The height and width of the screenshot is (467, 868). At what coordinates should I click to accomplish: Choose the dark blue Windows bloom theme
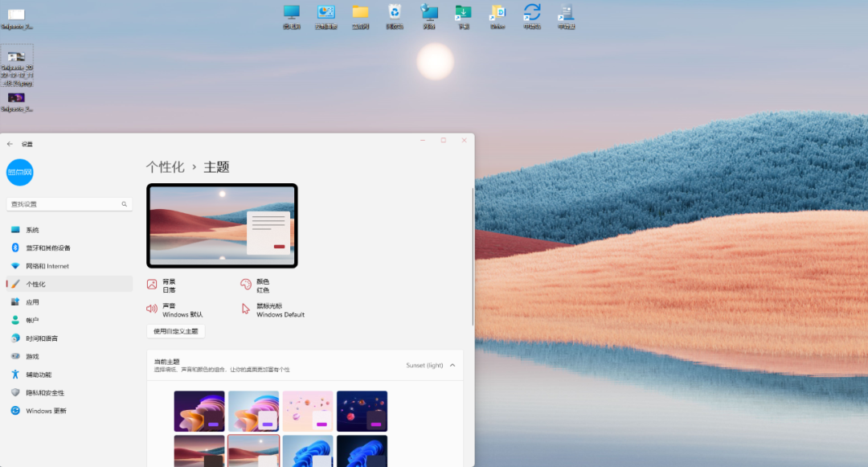pos(362,451)
